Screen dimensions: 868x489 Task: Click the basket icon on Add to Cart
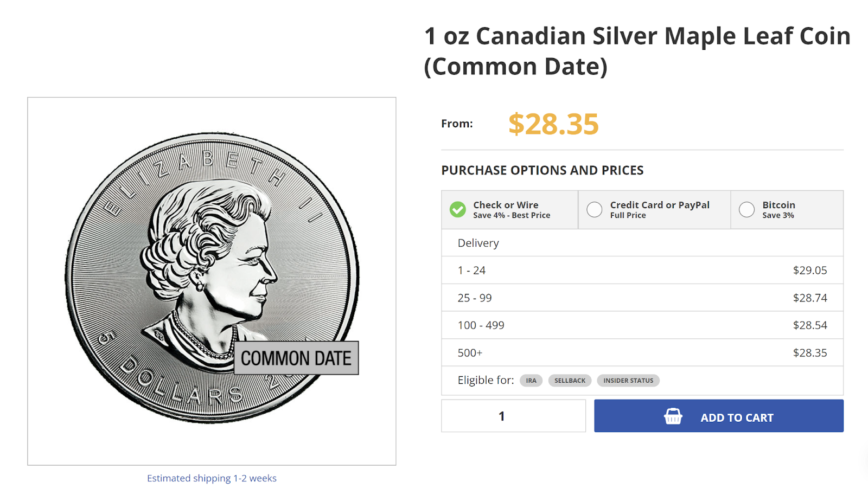(673, 416)
